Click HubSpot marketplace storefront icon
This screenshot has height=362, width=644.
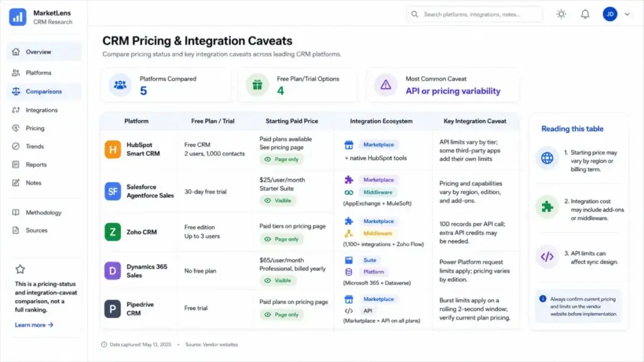click(348, 145)
